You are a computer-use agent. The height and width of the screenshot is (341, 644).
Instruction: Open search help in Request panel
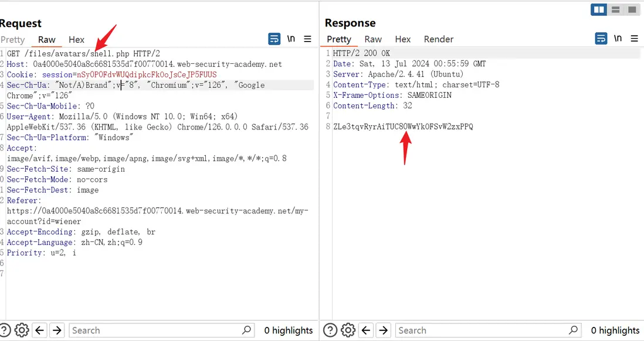[5, 330]
